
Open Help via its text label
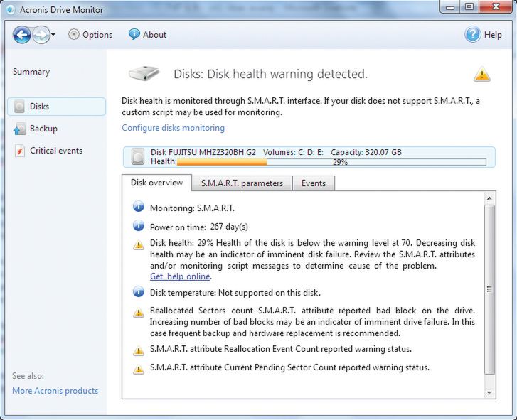(493, 35)
